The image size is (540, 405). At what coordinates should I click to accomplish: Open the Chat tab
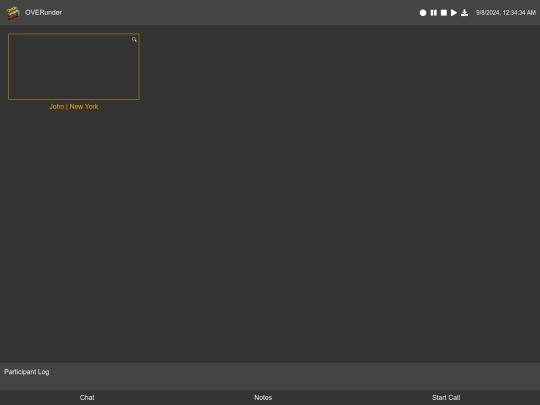click(x=87, y=397)
